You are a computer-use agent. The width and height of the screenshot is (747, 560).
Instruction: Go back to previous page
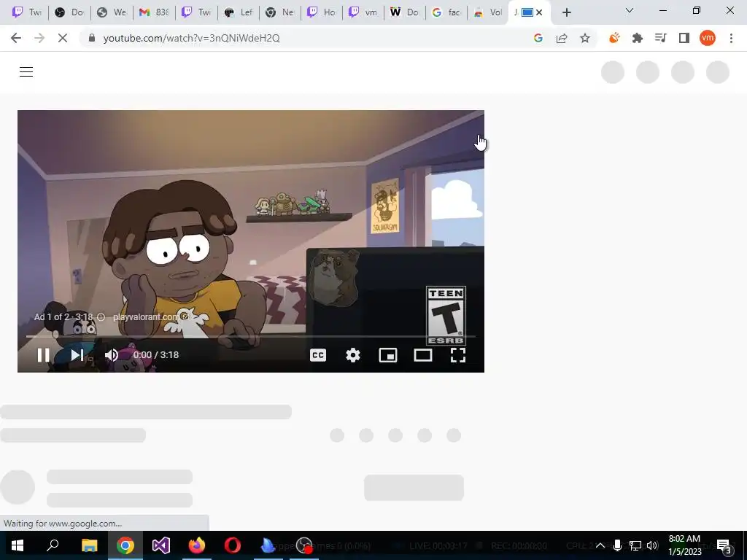pos(16,38)
